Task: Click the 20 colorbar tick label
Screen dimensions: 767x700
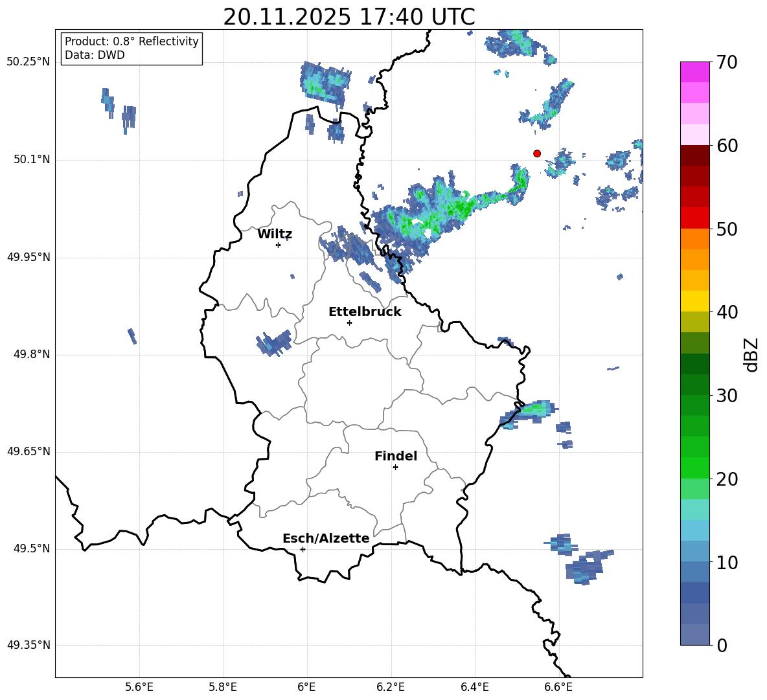Action: 727,479
